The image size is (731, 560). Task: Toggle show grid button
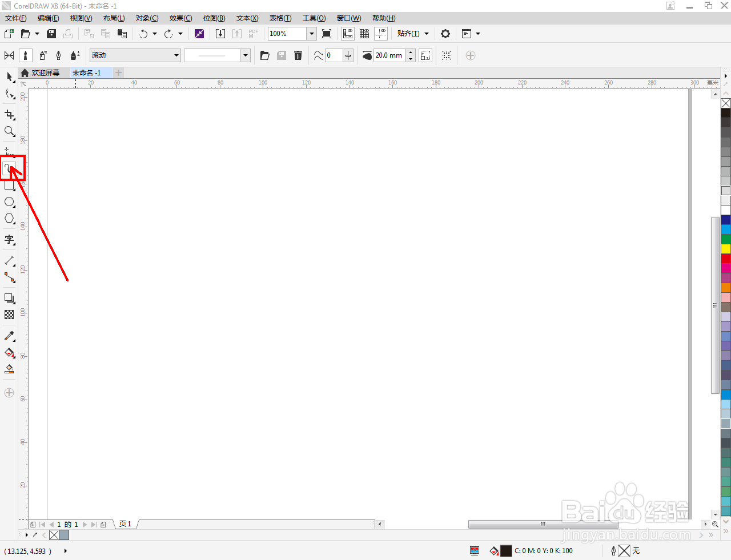[x=364, y=34]
